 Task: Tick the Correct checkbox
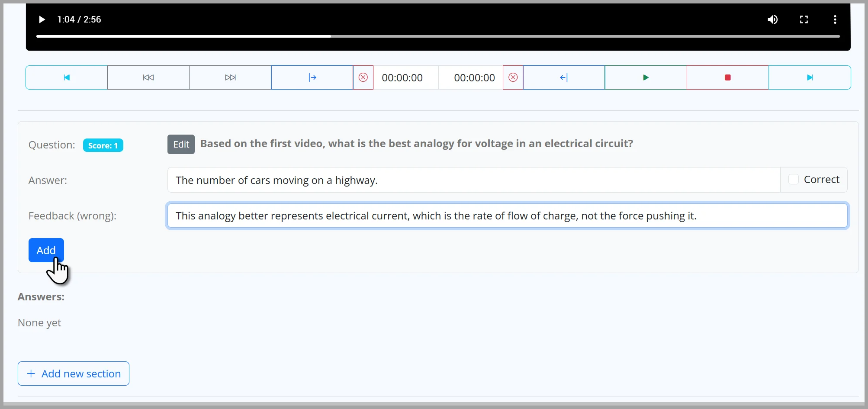[x=793, y=180]
